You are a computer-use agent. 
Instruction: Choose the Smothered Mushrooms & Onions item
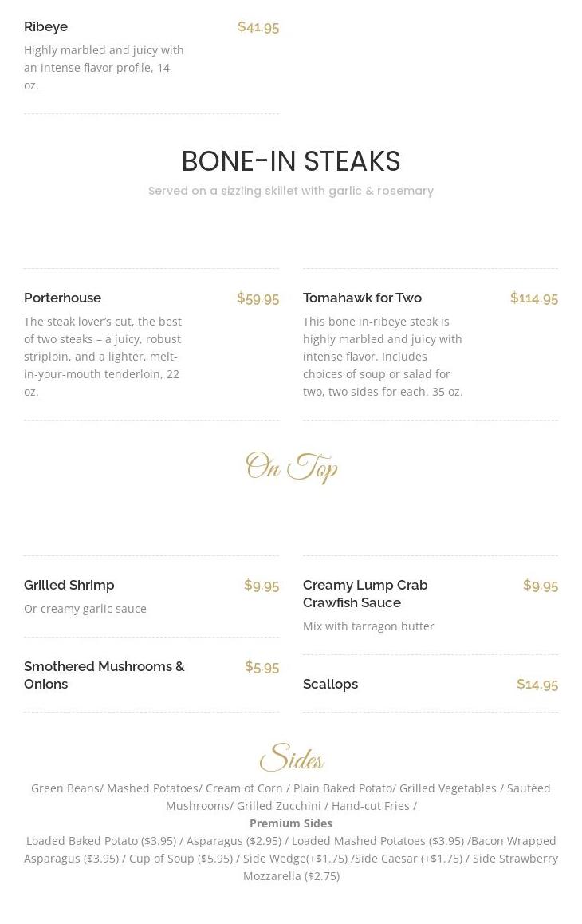point(104,675)
